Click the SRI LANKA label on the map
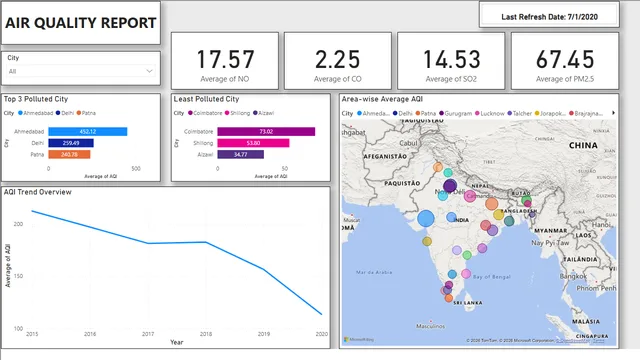Viewport: 640px width, 360px height. [468, 303]
